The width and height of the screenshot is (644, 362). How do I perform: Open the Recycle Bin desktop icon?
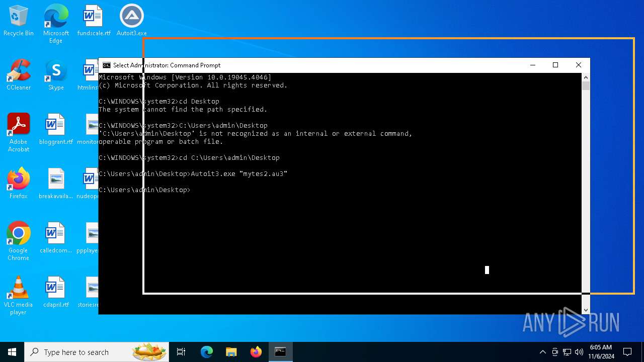(x=19, y=21)
